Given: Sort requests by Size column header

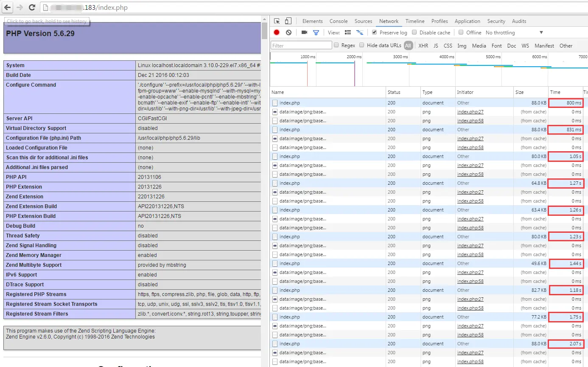Looking at the screenshot, I should click(531, 92).
